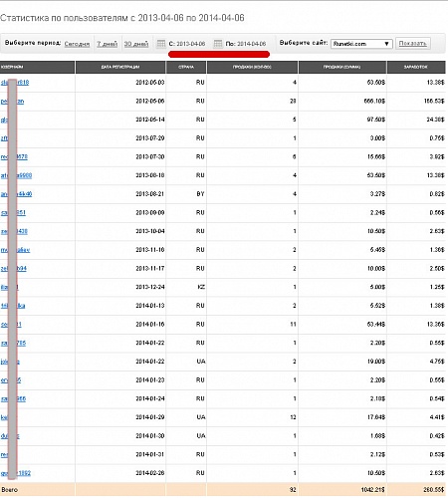Edit the 'По: 2014-04-06' end date field
This screenshot has height=498, width=448.
(x=246, y=44)
